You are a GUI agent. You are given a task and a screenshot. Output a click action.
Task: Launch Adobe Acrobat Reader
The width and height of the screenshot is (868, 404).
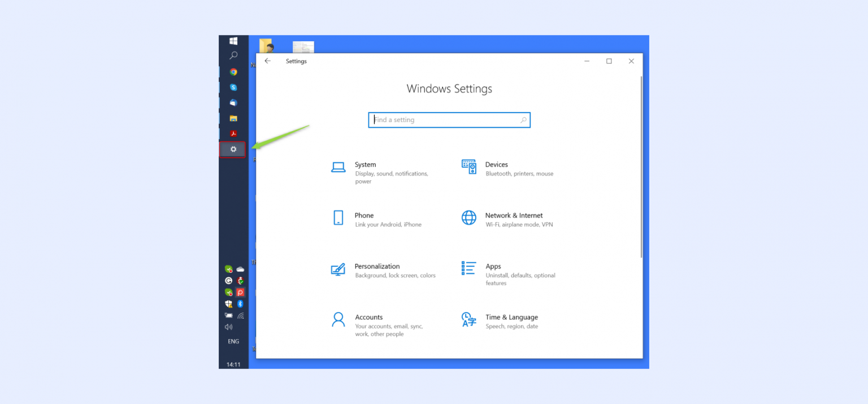point(233,133)
